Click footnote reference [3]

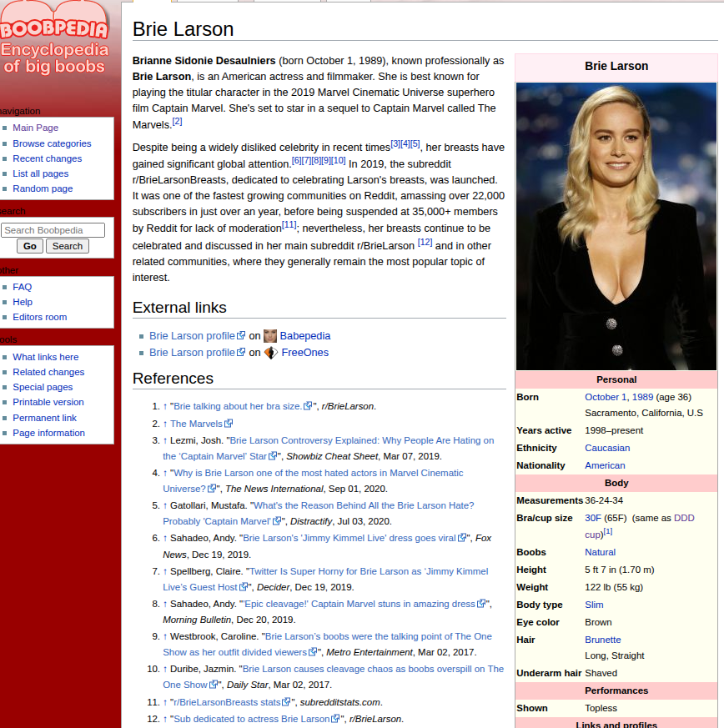[395, 143]
